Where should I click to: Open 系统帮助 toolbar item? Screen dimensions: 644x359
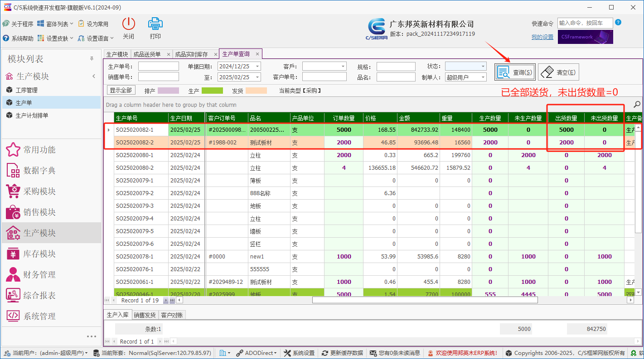tap(18, 38)
